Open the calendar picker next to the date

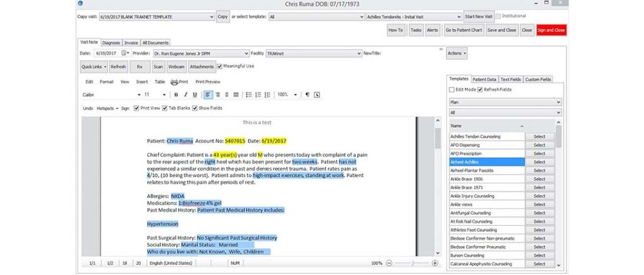(125, 53)
